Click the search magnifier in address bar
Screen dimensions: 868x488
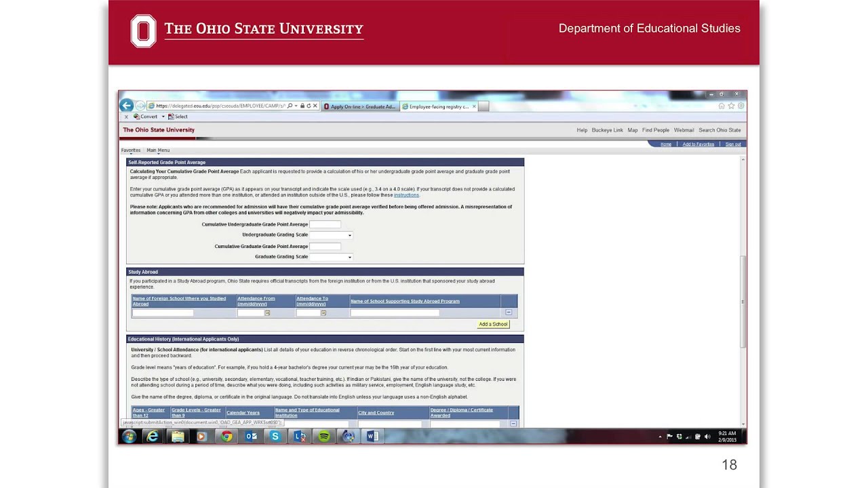[290, 106]
